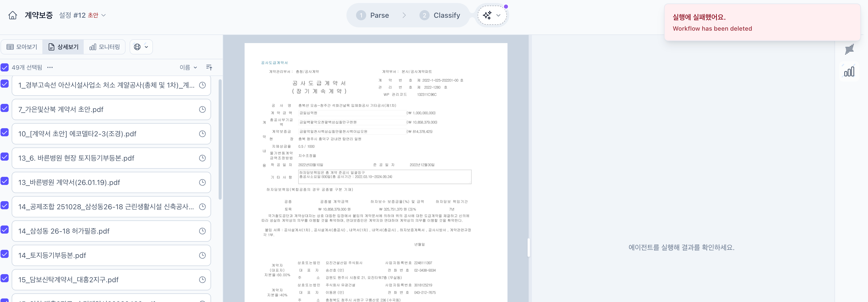This screenshot has height=302, width=868.
Task: Open file 13_바른병원 계약서(26.01.19).pdf
Action: click(x=111, y=182)
